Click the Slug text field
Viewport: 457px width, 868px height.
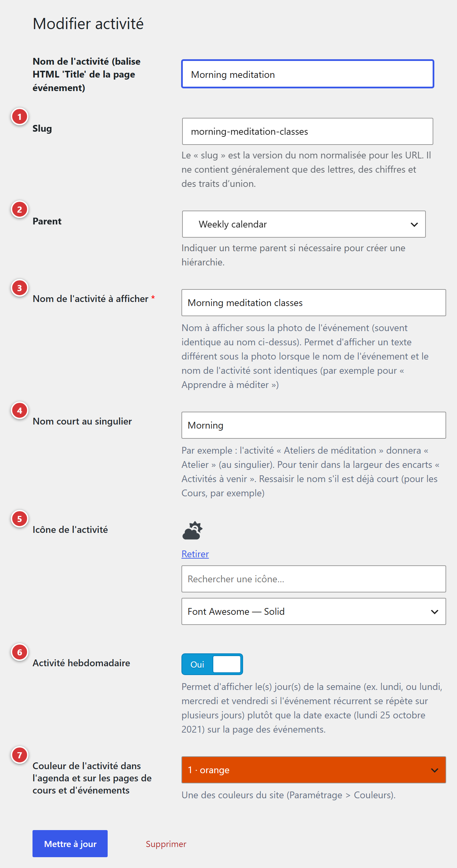point(307,131)
